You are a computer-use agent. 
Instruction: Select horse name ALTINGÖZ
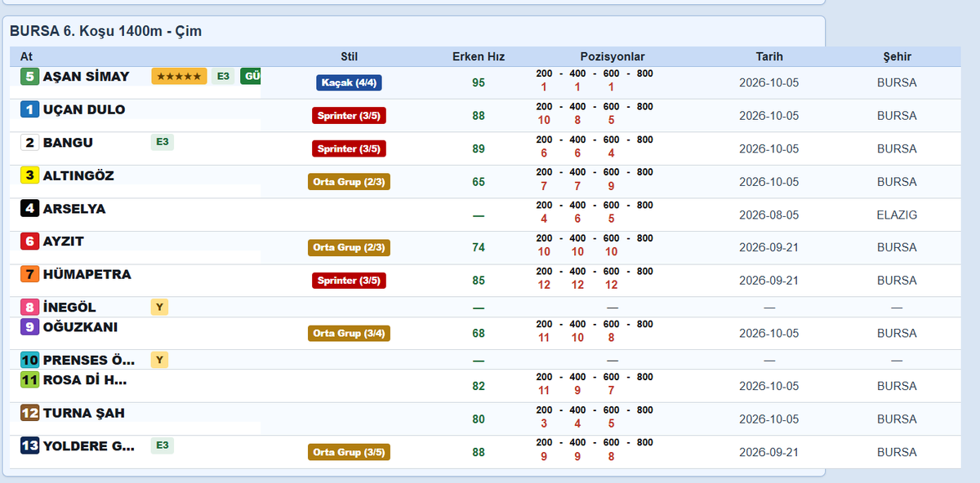(x=78, y=175)
